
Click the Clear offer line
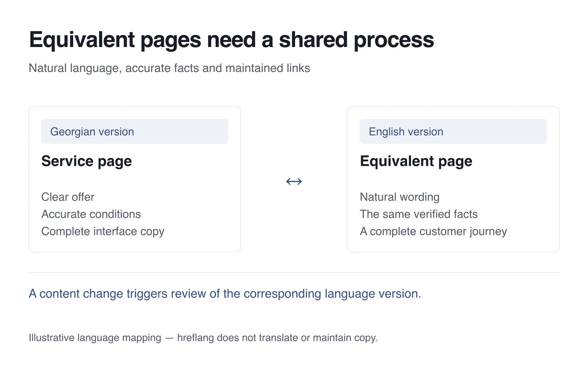click(68, 197)
